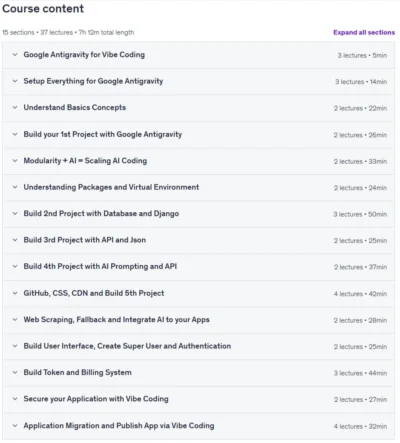
Task: Click the chevron beside Understand Basics Concepts
Action: point(15,107)
